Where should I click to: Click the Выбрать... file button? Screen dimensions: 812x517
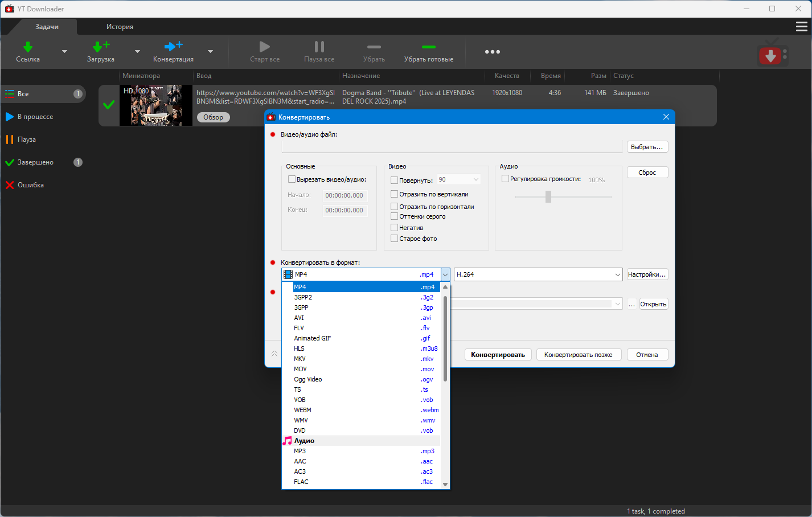pyautogui.click(x=647, y=147)
